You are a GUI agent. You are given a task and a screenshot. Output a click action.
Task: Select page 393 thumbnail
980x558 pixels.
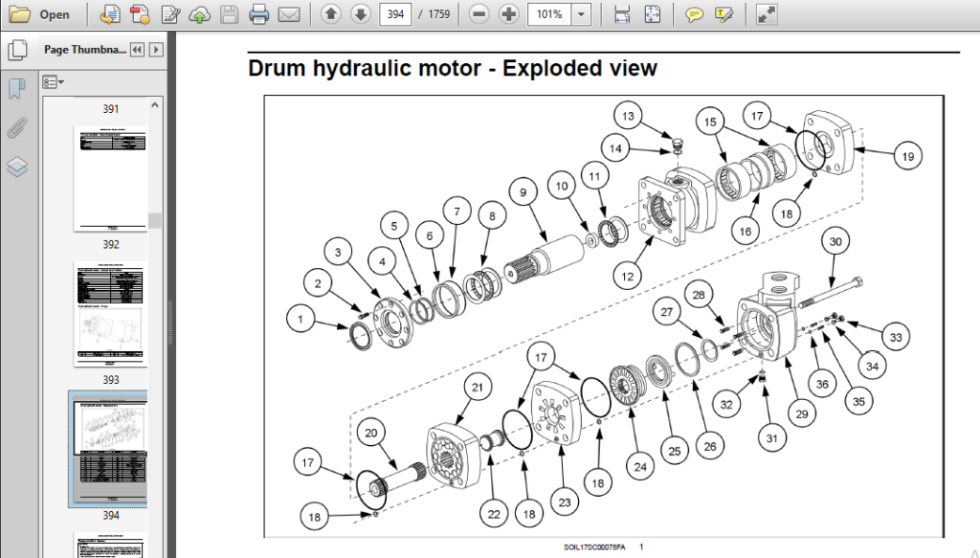(x=111, y=314)
